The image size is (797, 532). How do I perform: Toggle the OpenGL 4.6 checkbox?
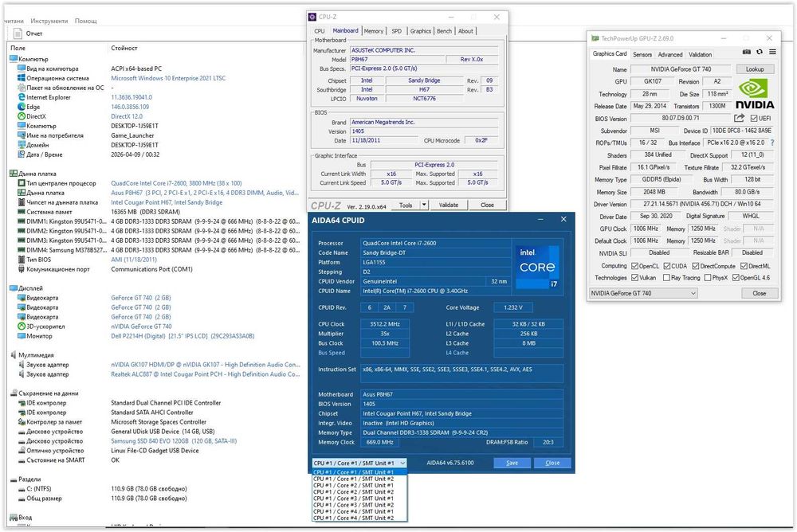coord(736,277)
